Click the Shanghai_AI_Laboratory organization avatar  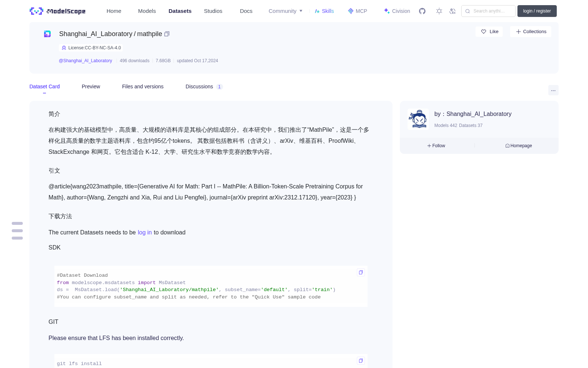[x=418, y=119]
